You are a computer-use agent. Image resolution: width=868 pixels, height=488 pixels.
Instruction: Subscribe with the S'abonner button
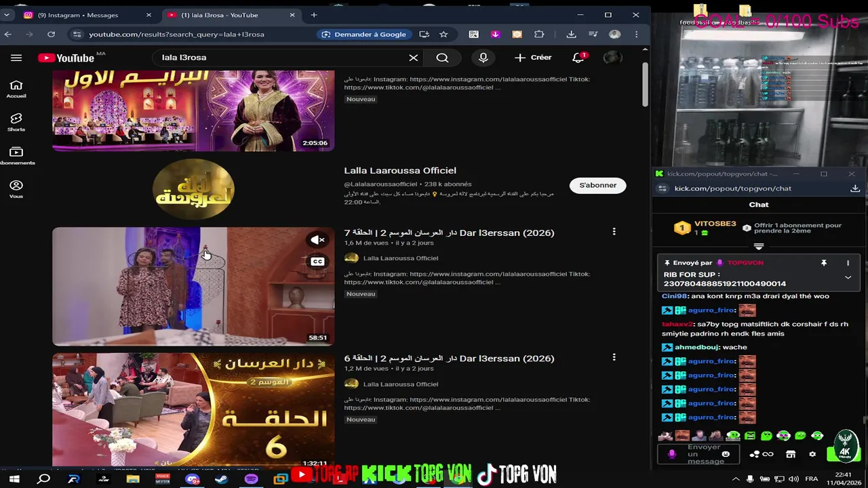click(x=597, y=185)
